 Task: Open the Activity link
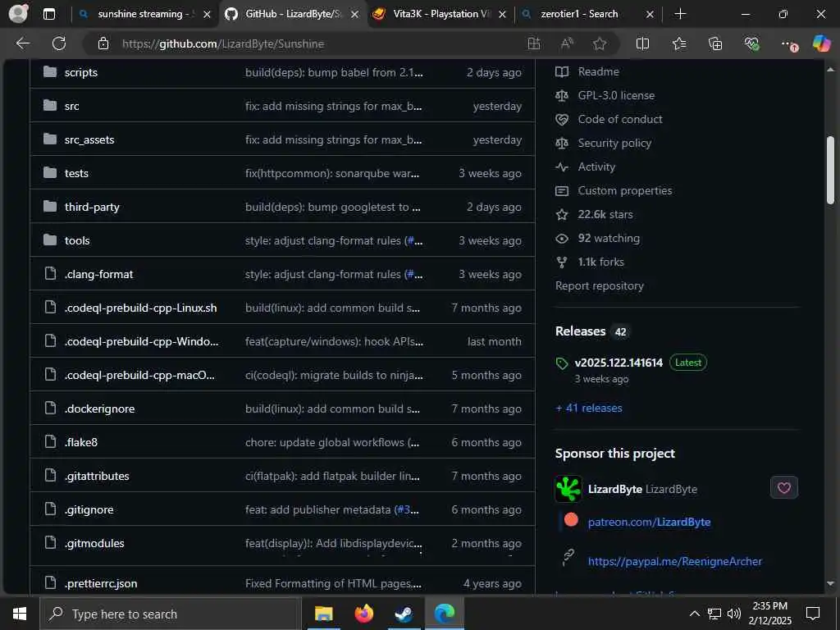596,167
